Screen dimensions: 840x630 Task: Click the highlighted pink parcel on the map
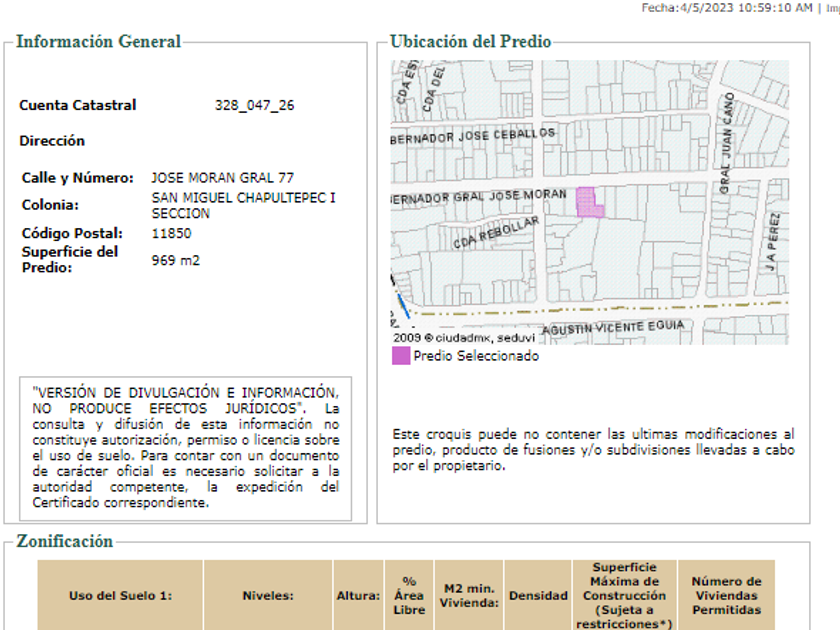[x=588, y=202]
